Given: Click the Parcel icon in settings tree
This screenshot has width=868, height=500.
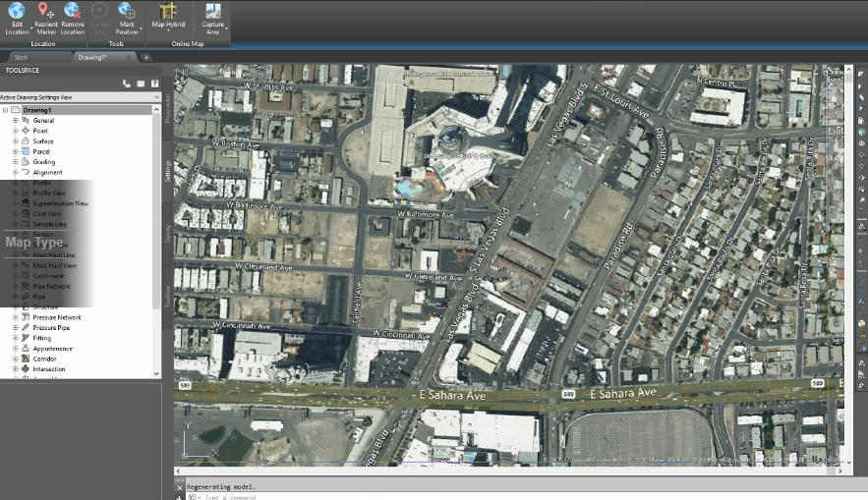Looking at the screenshot, I should coord(26,151).
